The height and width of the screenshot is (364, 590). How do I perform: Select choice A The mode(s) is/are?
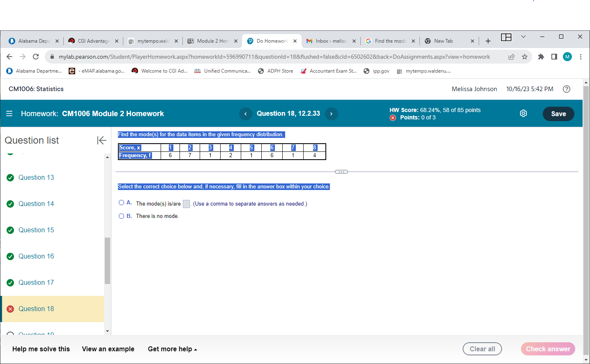pos(121,203)
